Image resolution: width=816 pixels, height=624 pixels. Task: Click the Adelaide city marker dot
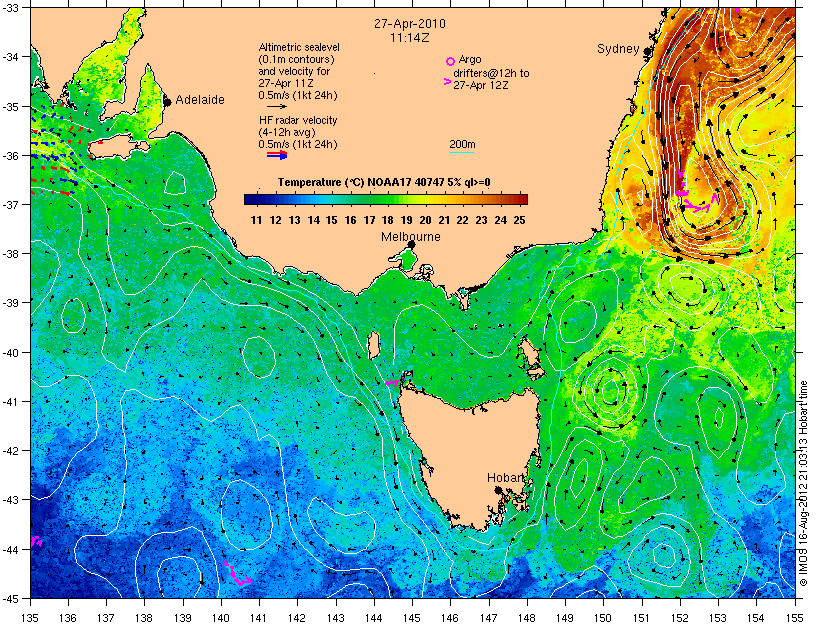pos(167,102)
